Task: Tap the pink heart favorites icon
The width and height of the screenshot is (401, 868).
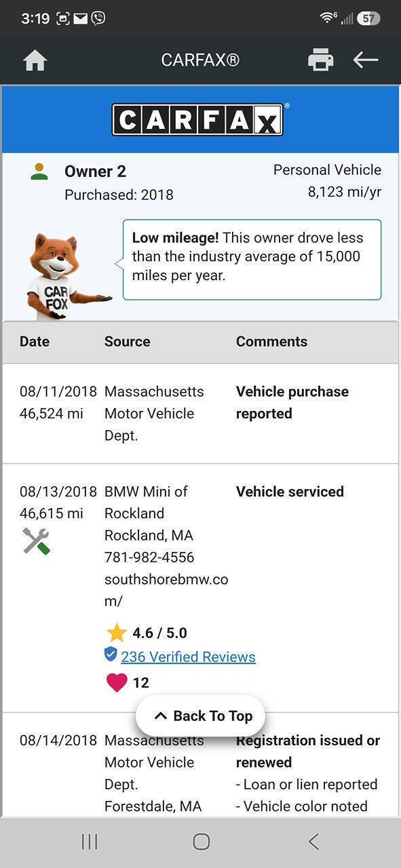Action: tap(117, 682)
